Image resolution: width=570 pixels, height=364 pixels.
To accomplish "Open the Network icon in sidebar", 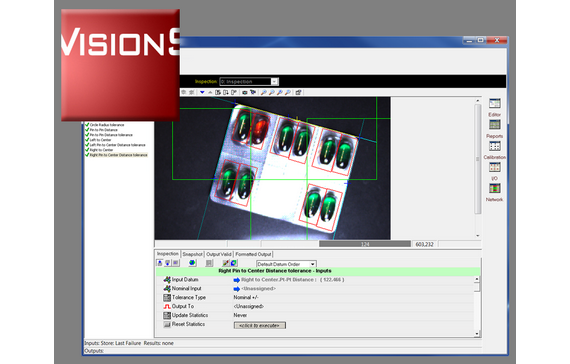I will coord(494,188).
